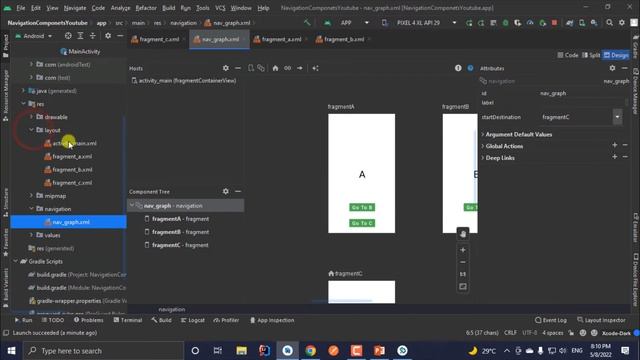Open the Android project view dropdown
640x360 pixels.
34,36
